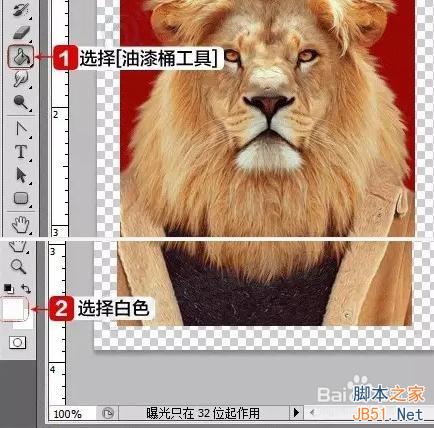Screen dimensions: 434x428
Task: Reset to default black and white colors
Action: 8,289
